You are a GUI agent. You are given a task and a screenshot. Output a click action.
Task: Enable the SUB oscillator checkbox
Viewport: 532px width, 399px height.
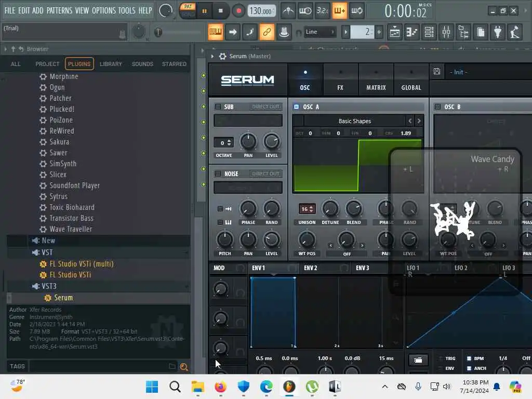(x=218, y=107)
